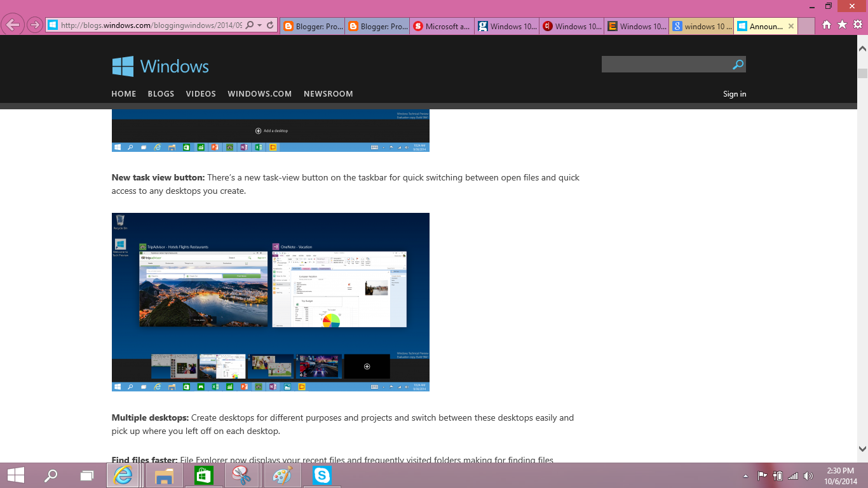
Task: Open Skype from the taskbar
Action: point(322,475)
